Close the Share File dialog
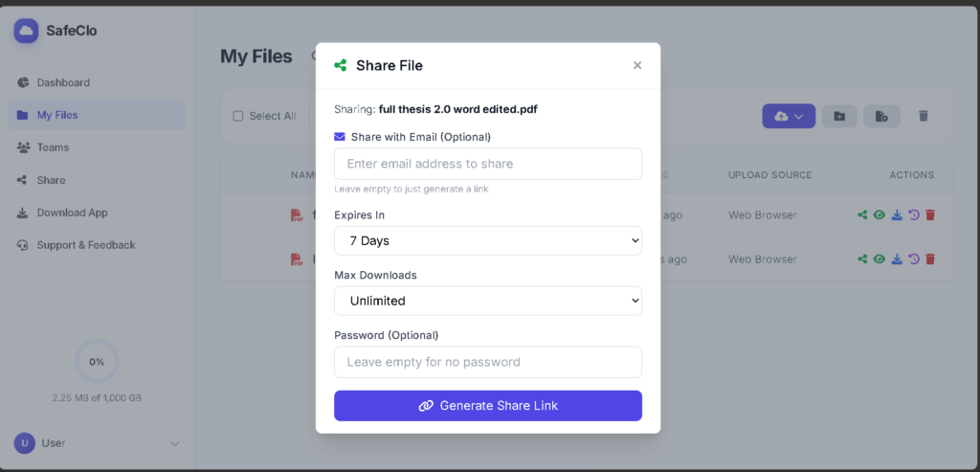 (637, 65)
